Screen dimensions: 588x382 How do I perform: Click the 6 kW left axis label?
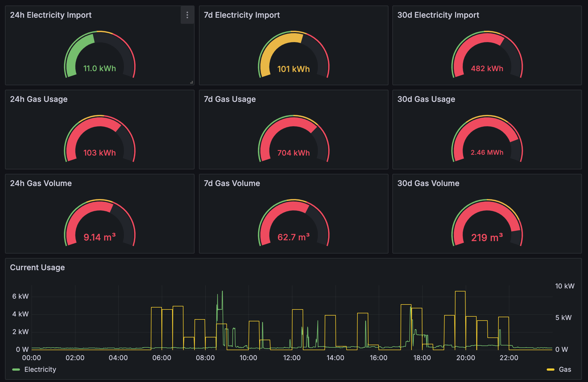pos(20,296)
